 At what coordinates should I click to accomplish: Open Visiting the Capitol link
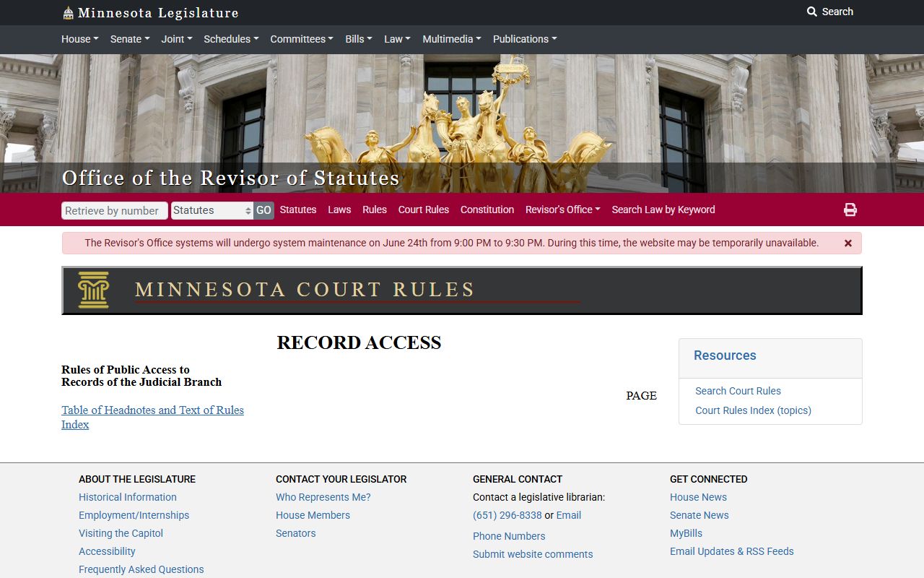pyautogui.click(x=121, y=533)
